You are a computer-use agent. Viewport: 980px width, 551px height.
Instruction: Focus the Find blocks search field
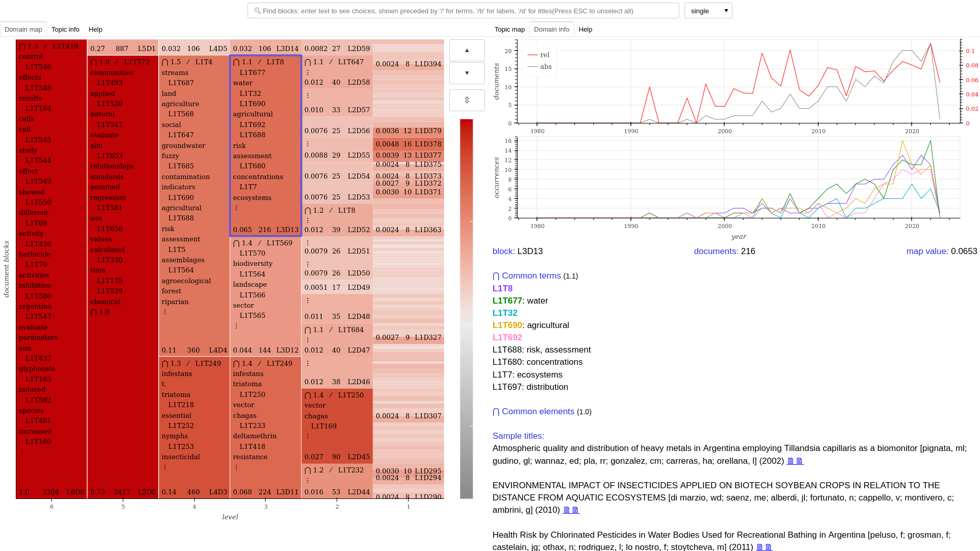(x=463, y=11)
